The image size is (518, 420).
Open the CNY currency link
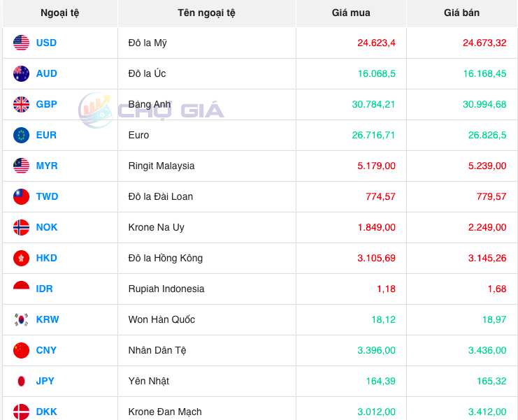click(x=46, y=350)
